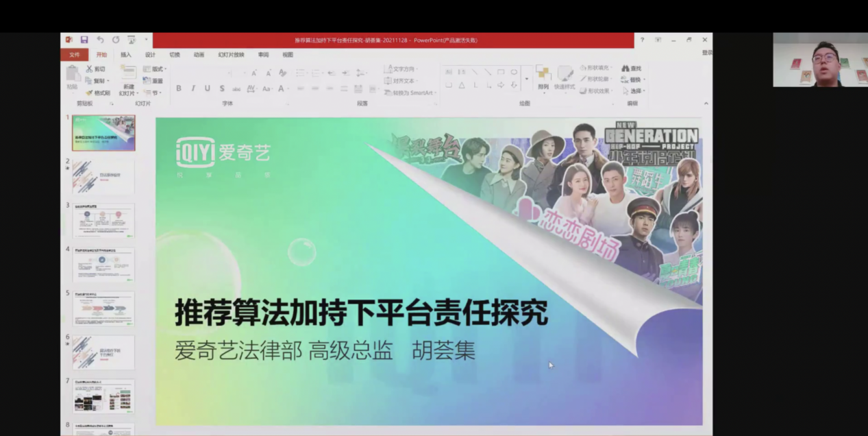Clear all formatting with eraser A icon
Screen dimensions: 868x436
[x=282, y=73]
